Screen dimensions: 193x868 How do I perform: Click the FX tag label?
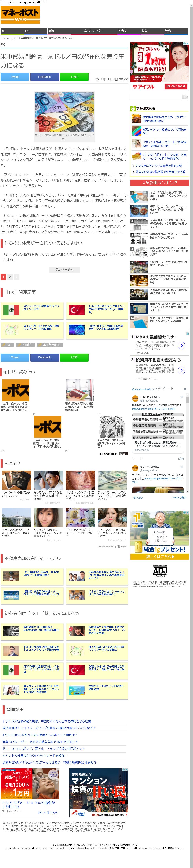click(7, 345)
